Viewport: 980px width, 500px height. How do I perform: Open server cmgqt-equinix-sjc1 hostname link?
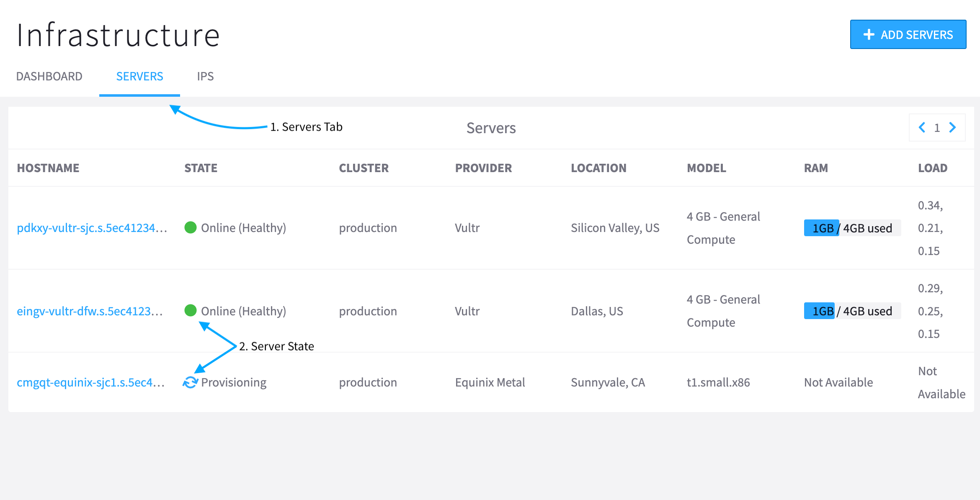point(90,382)
